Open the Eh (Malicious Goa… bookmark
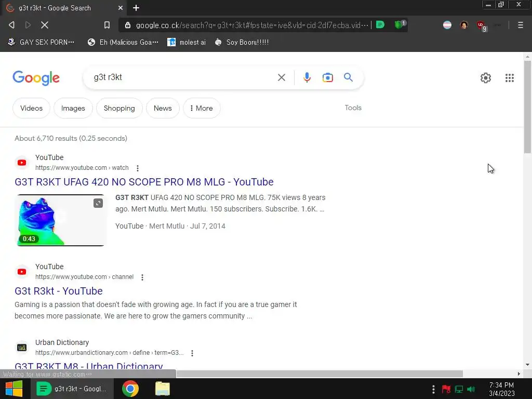Screen dimensions: 532x399 coord(123,42)
